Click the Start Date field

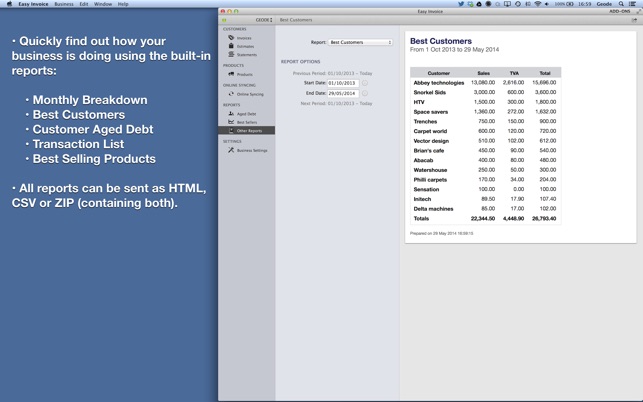click(343, 83)
